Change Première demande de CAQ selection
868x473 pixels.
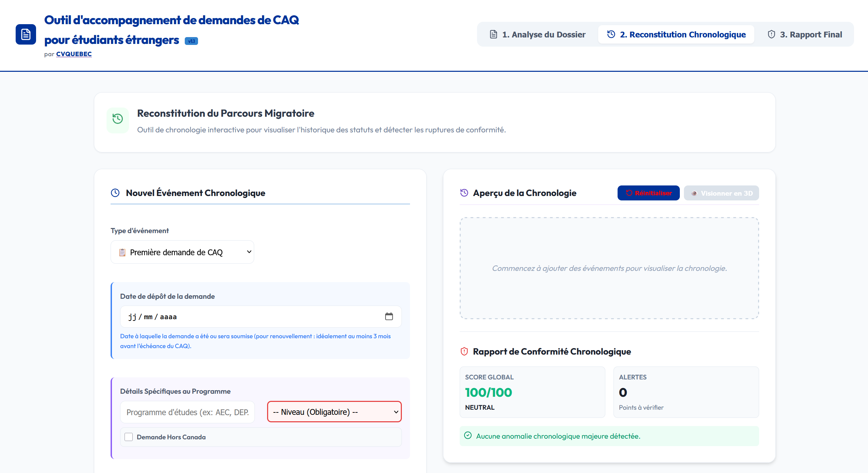182,252
